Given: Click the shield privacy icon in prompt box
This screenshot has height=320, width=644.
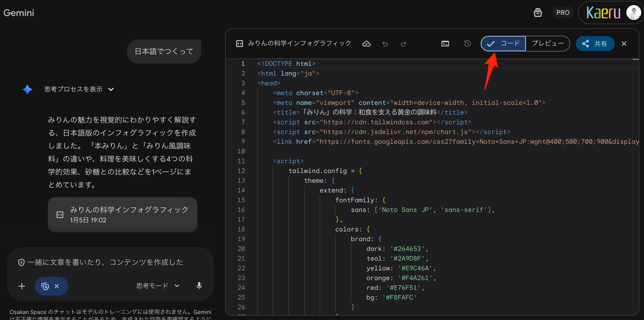Looking at the screenshot, I should (21, 262).
